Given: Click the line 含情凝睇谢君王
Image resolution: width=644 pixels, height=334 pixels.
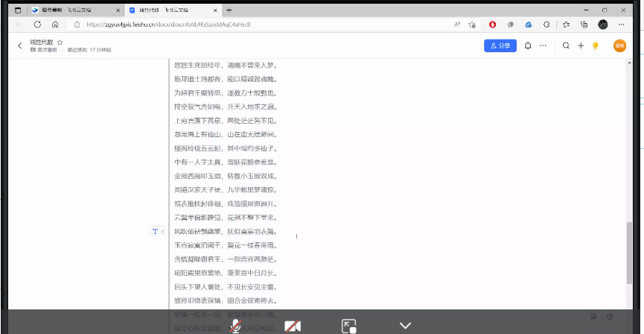Looking at the screenshot, I should (x=197, y=259).
